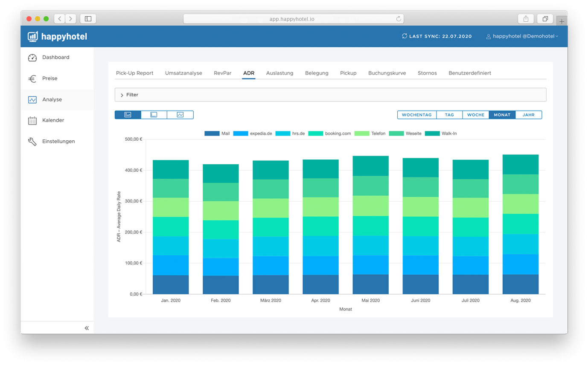Open the Benutzerdefiniert tab

[x=470, y=73]
